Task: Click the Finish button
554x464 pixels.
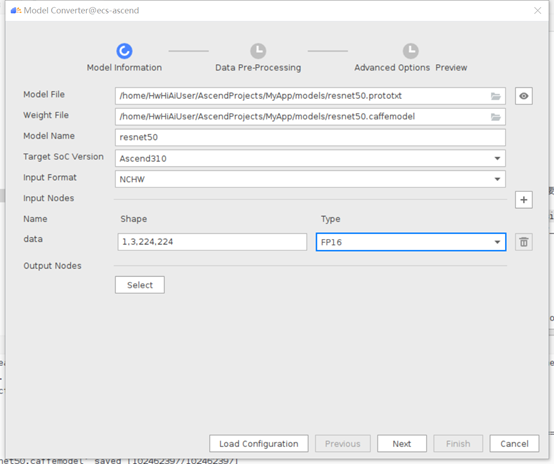Action: (458, 444)
